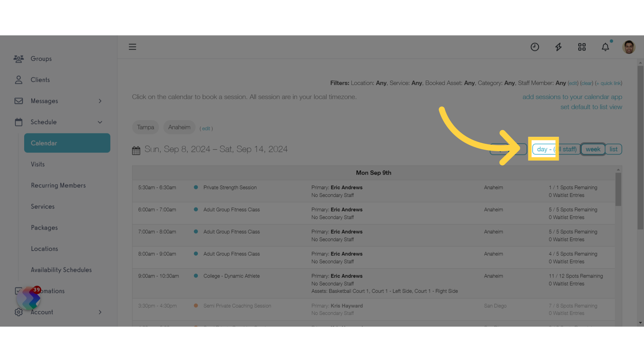Expand the Account submenu chevron
Viewport: 644px width, 362px height.
(x=100, y=312)
